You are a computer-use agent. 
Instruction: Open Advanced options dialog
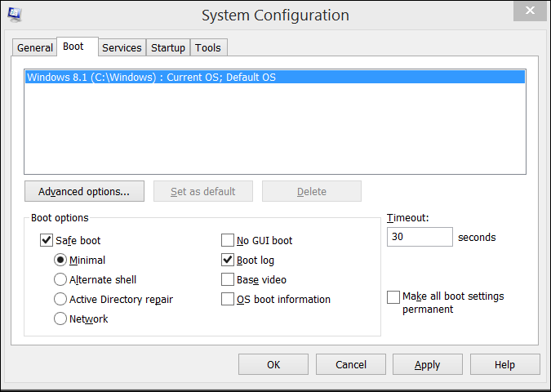84,191
